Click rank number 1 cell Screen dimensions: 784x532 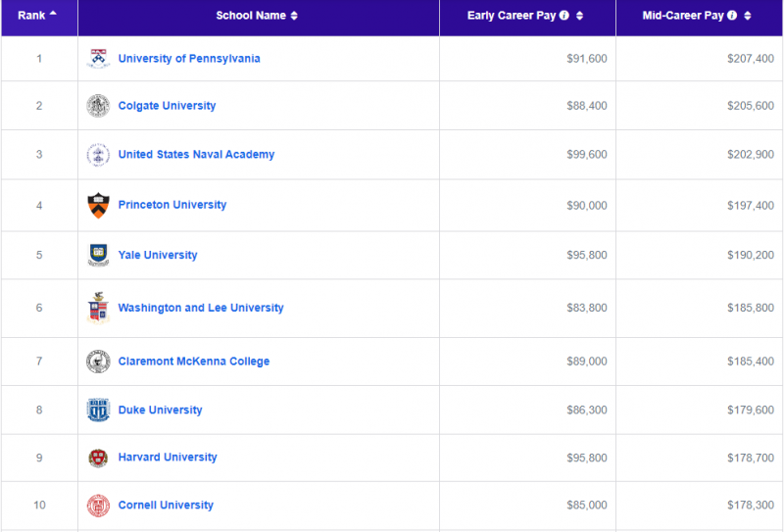pyautogui.click(x=39, y=59)
